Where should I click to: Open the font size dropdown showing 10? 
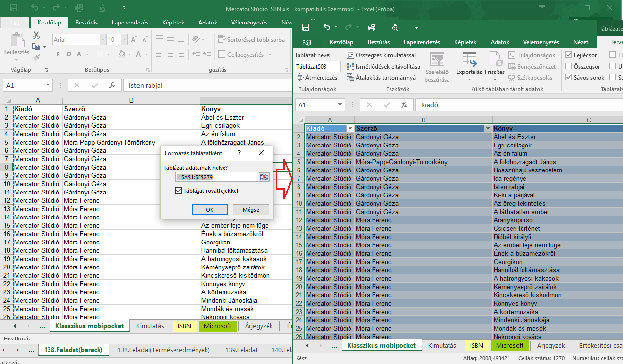[124, 40]
